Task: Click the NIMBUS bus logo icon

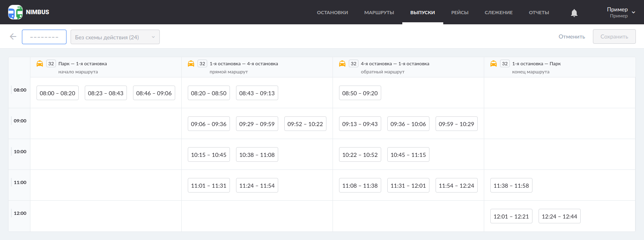Action: point(15,12)
